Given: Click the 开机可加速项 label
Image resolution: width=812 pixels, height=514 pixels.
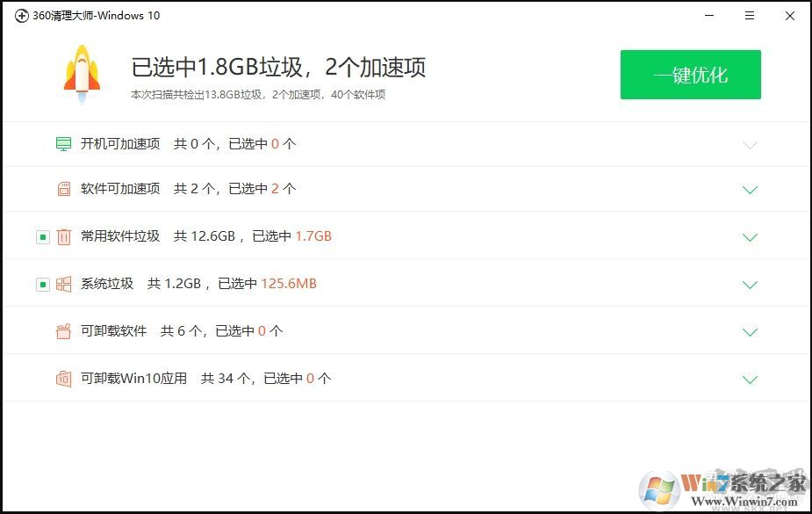Looking at the screenshot, I should (120, 143).
